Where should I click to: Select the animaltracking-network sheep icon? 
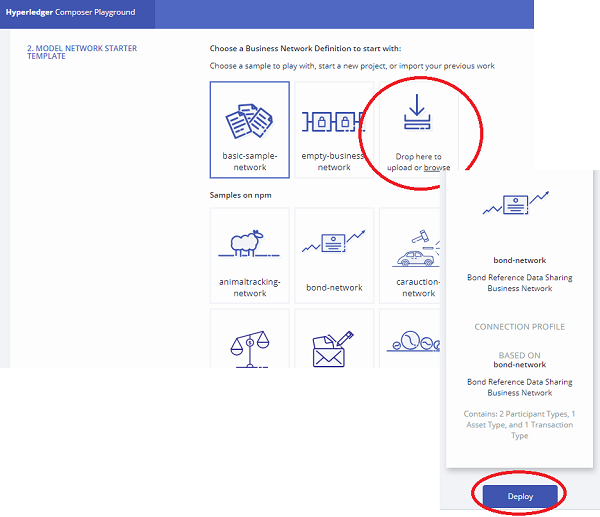tap(249, 243)
